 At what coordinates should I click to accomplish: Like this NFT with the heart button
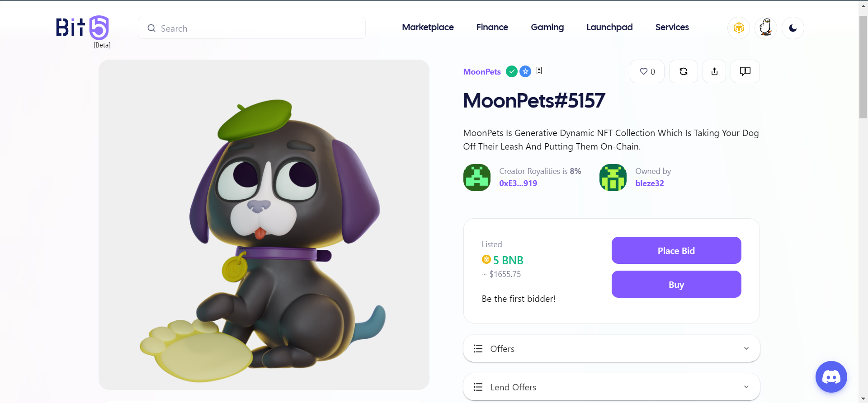coord(647,71)
